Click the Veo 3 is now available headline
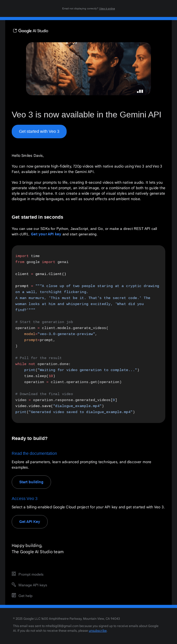The width and height of the screenshot is (177, 644). tap(86, 115)
